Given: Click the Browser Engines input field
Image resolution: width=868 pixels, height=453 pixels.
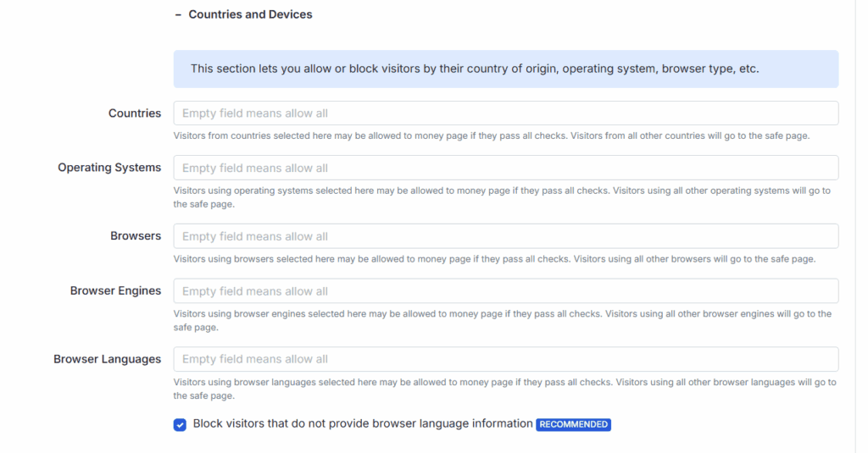Looking at the screenshot, I should click(x=505, y=291).
